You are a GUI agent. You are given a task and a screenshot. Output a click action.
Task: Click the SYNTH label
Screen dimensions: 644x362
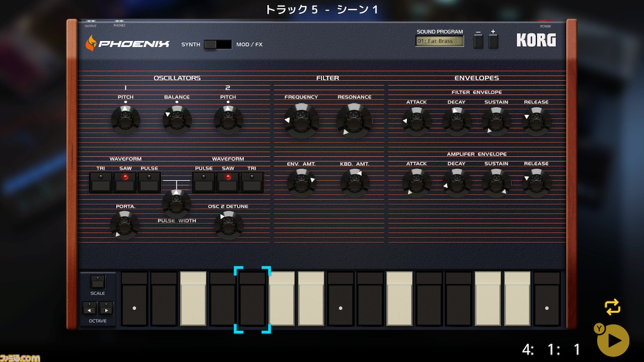(x=191, y=44)
